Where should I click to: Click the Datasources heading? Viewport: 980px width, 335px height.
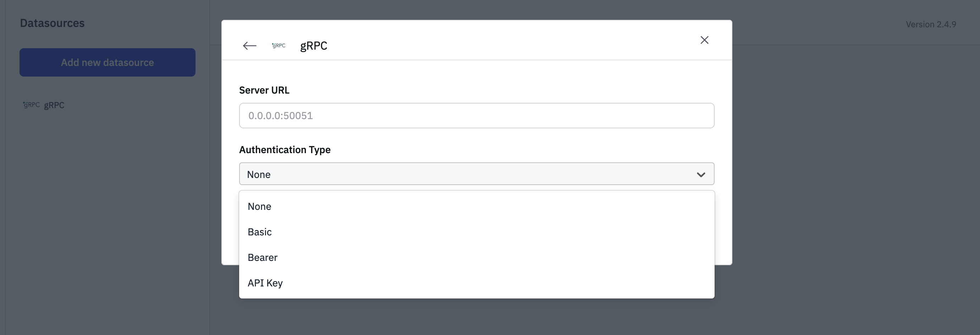(x=52, y=23)
